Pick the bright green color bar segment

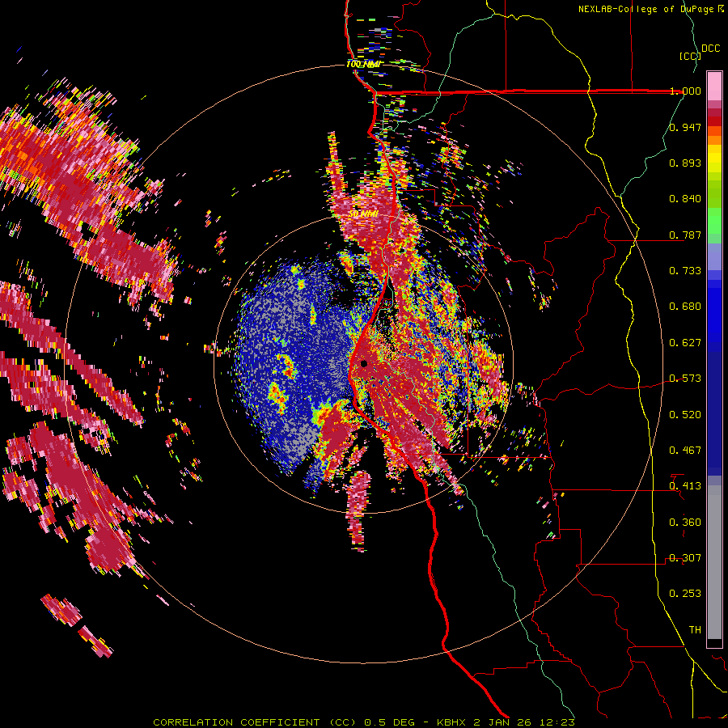(x=714, y=221)
